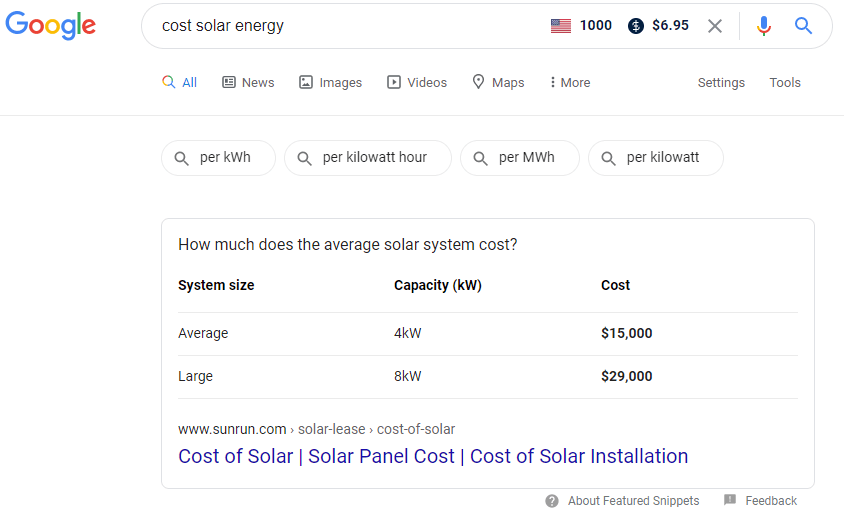Select the "per kWh" suggestion chip

(218, 158)
